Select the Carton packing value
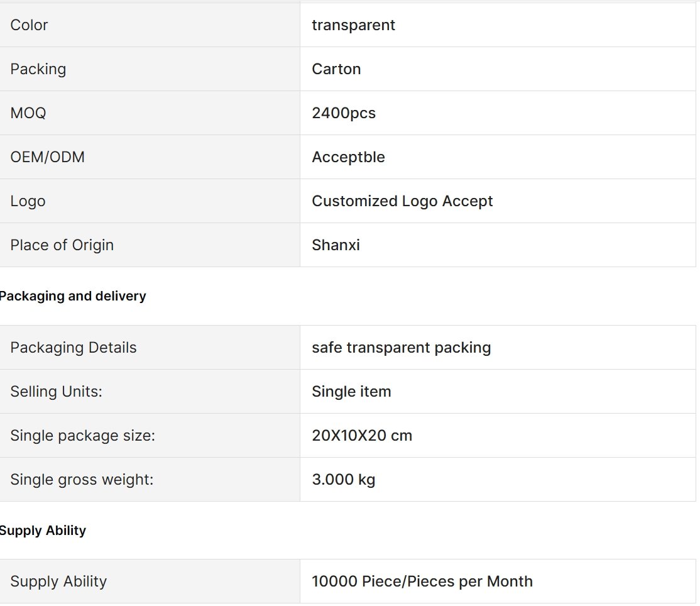Screen dimensions: 700x606 pos(336,69)
